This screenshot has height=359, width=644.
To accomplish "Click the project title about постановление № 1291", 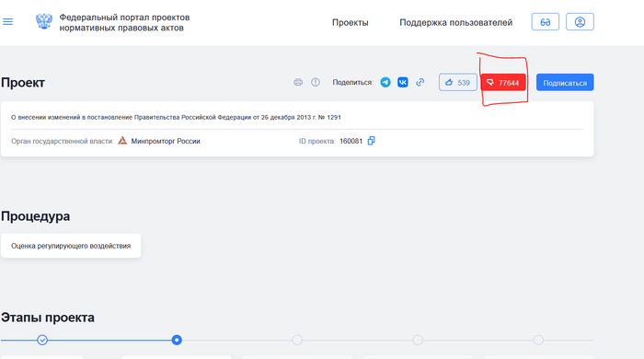I will [x=176, y=117].
